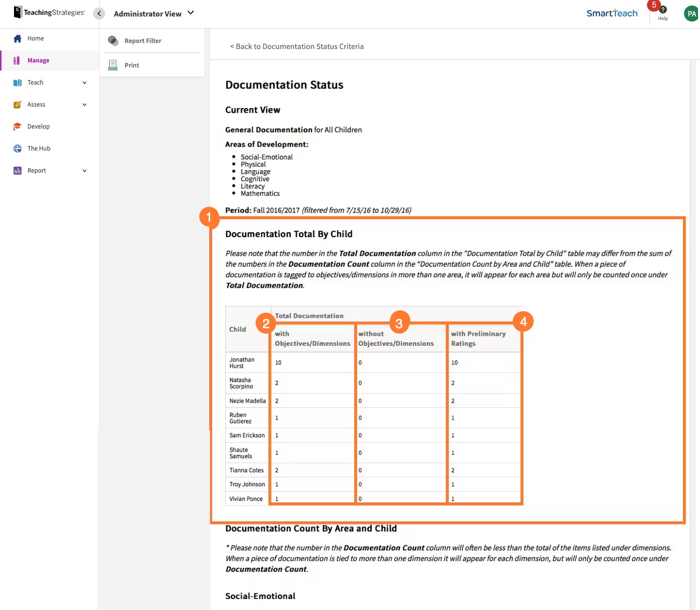Select the Assess pencil icon

tap(17, 104)
